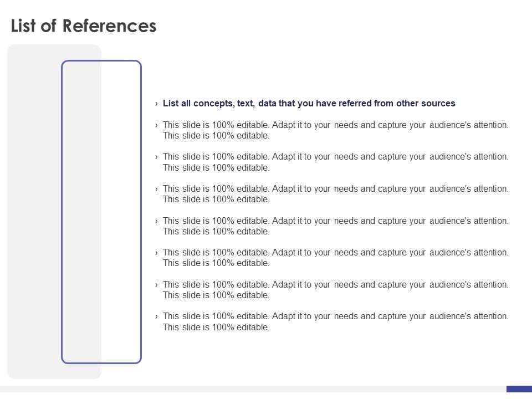Select the chevron bullet of the sixth editable paragraph
532x399 pixels.
[157, 285]
